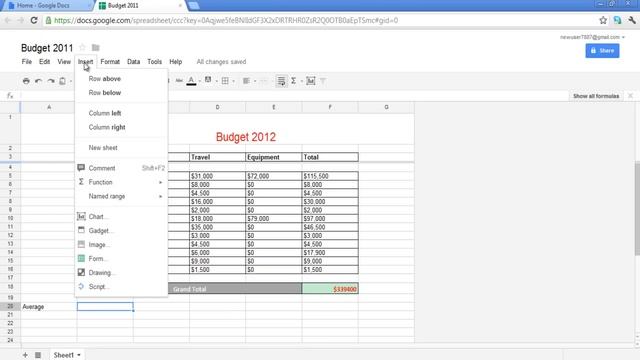Click the Average cell in column A
640x360 pixels.
click(49, 307)
